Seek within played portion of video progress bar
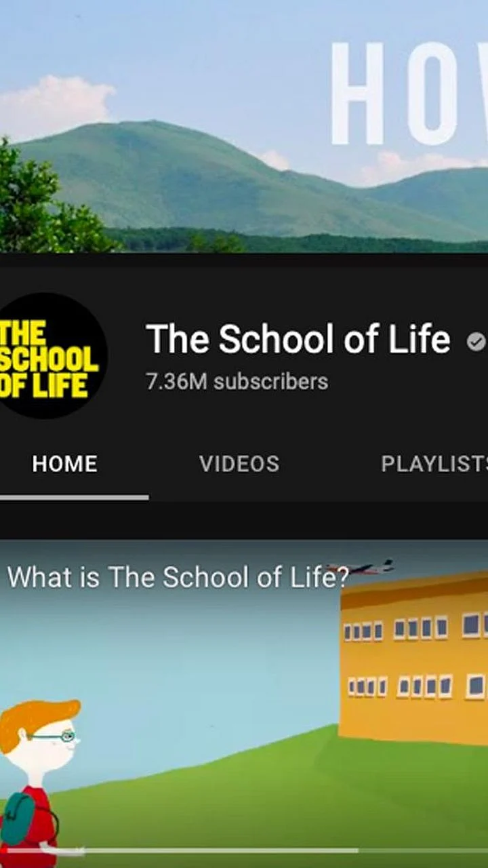Screen dimensions: 488x868 (x=183, y=850)
